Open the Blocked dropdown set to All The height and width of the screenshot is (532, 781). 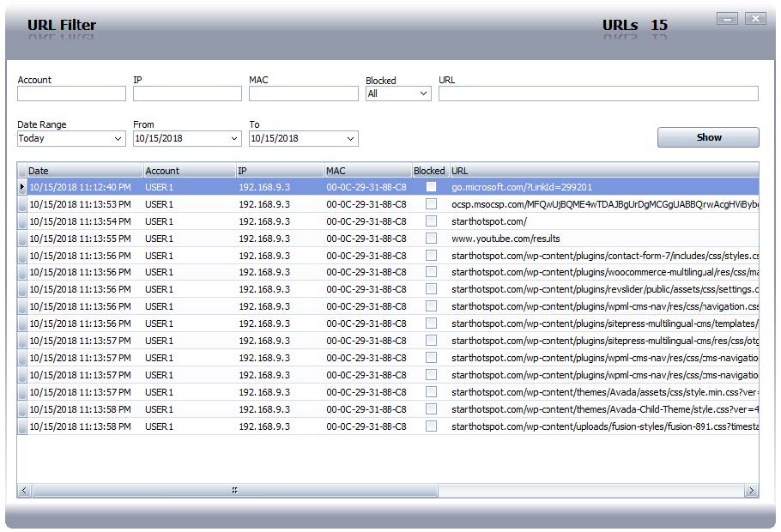(x=398, y=94)
